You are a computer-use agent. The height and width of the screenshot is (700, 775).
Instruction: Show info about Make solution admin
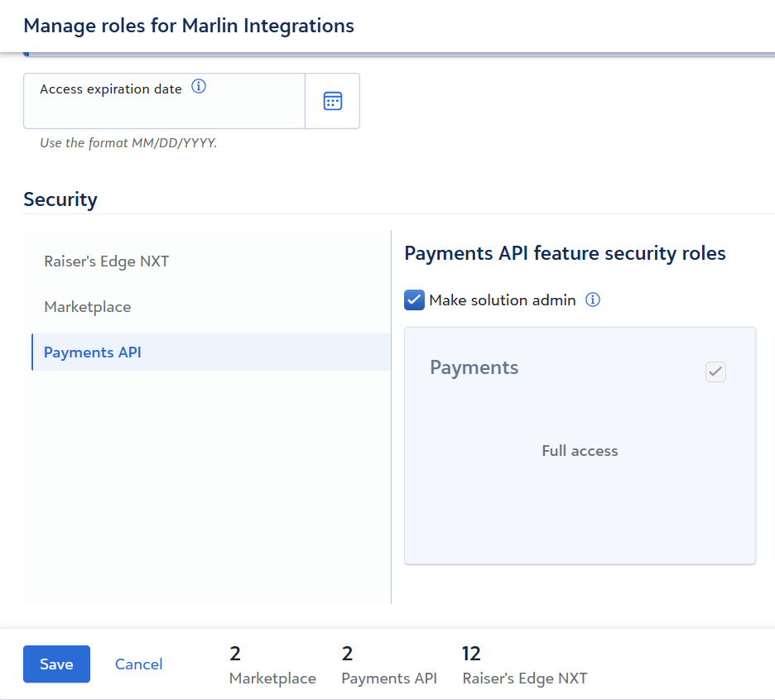[593, 300]
